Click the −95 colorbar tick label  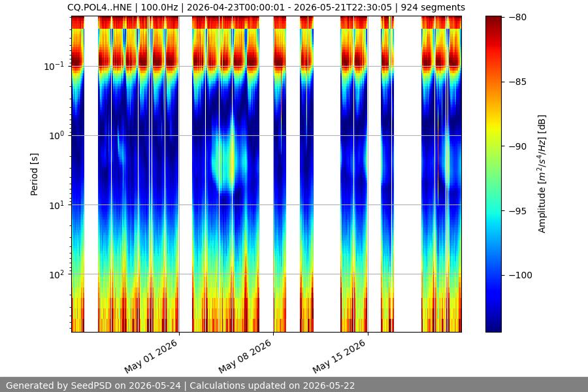(x=518, y=211)
